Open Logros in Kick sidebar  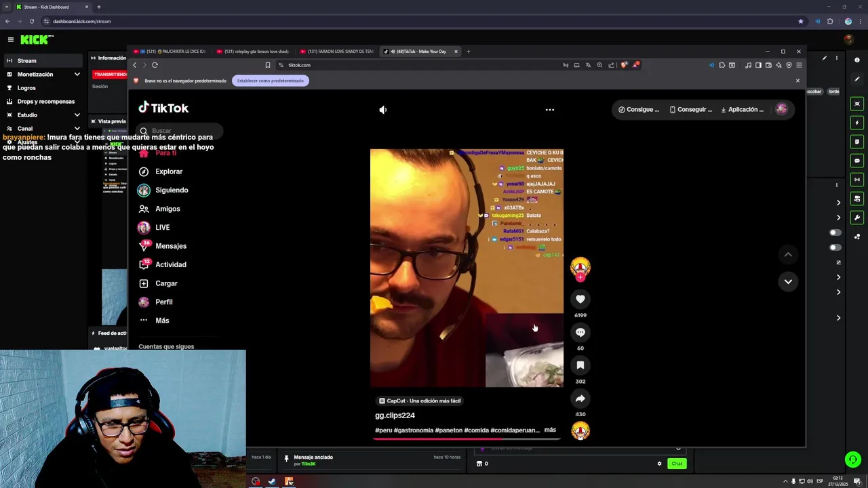[x=26, y=88]
